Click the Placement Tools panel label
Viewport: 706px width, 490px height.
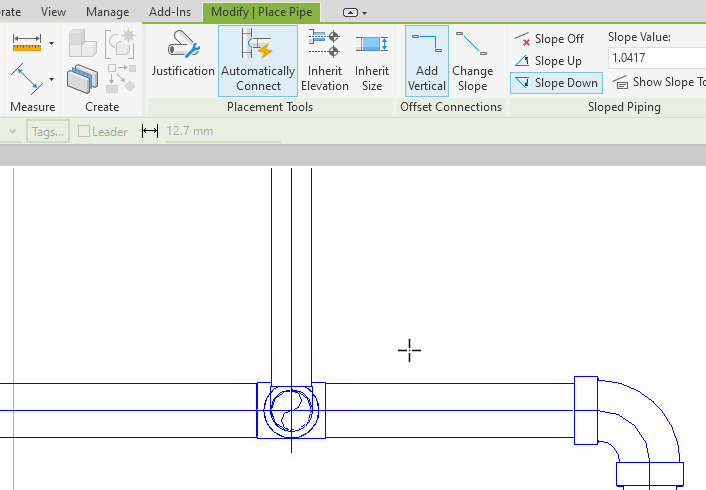pos(270,107)
